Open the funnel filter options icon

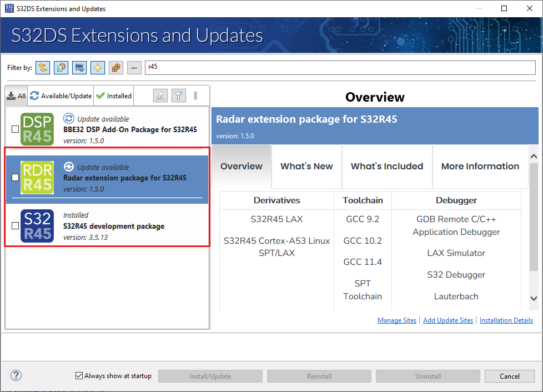click(178, 95)
